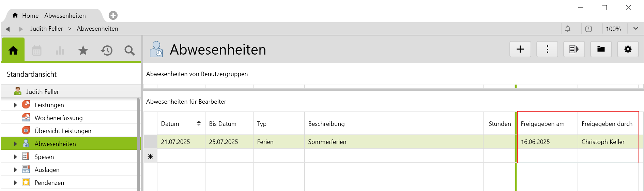Open Wochenerfassung in the sidebar tree
Screen dimensions: 644x191
(58, 118)
